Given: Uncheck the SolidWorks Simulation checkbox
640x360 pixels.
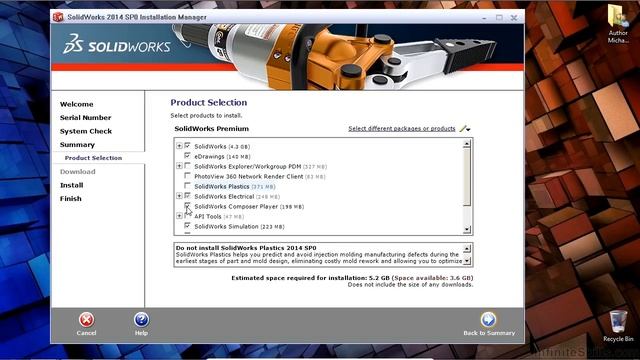Looking at the screenshot, I should [x=187, y=226].
